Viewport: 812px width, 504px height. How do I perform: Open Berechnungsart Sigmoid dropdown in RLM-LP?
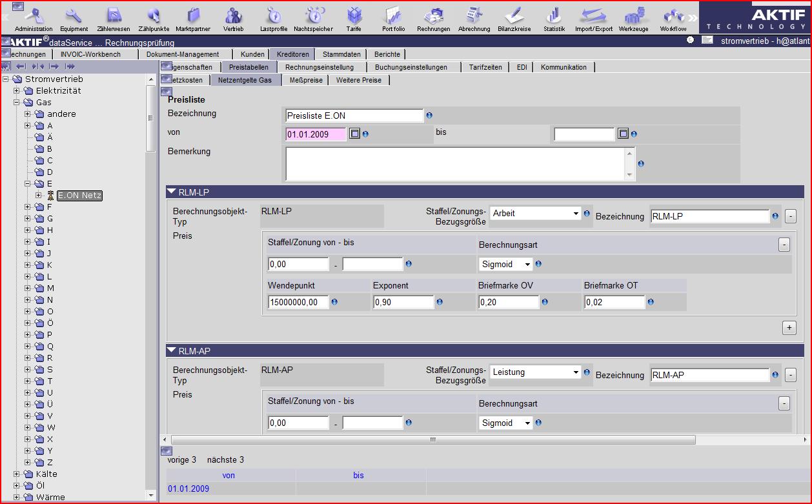[506, 264]
